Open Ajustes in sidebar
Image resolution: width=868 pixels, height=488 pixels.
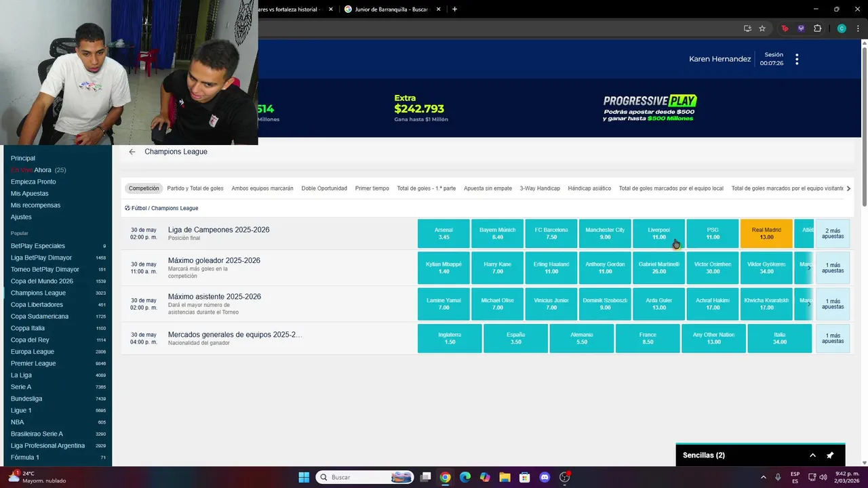coord(21,217)
